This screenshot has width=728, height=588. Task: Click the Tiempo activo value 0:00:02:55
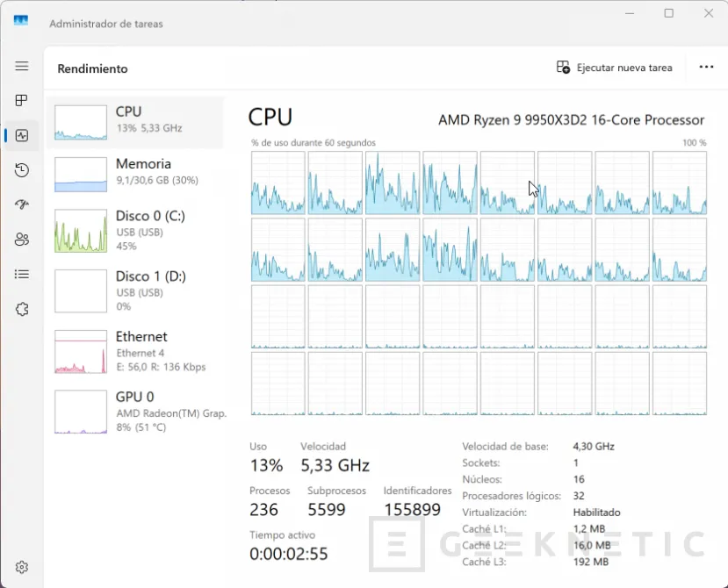click(x=288, y=554)
